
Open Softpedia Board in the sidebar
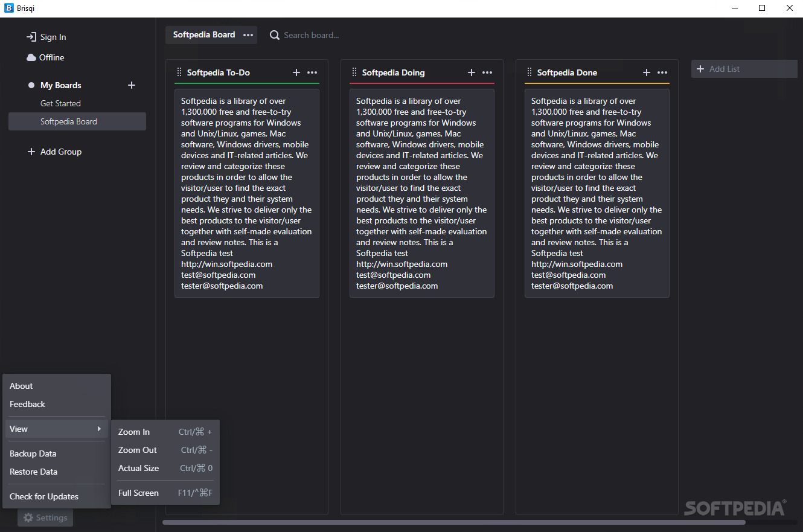pos(77,121)
